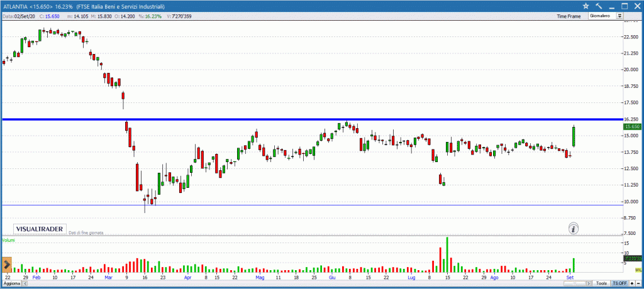The image size is (644, 289).
Task: Add chart to favorites with star icon
Action: pyautogui.click(x=586, y=6)
